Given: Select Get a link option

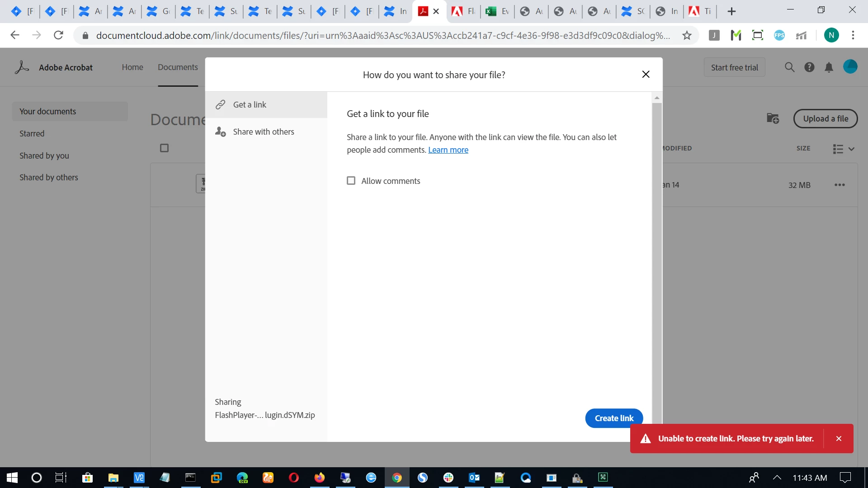Looking at the screenshot, I should (250, 104).
